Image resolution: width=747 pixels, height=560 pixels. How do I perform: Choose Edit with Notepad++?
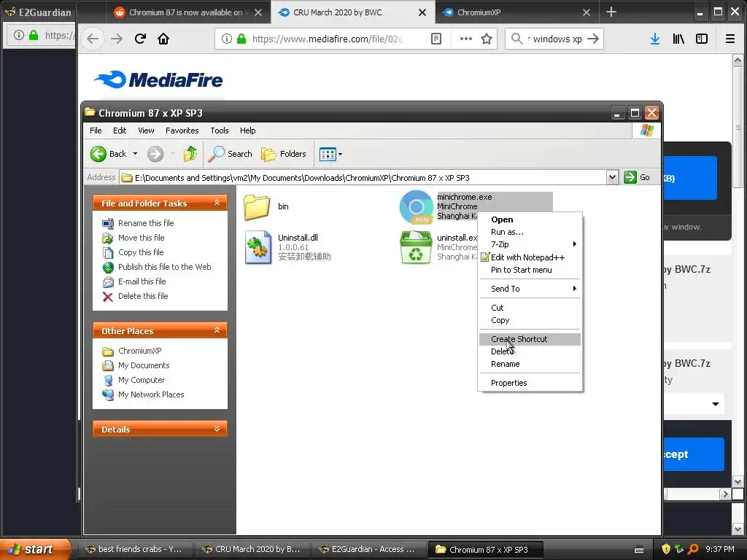point(530,257)
